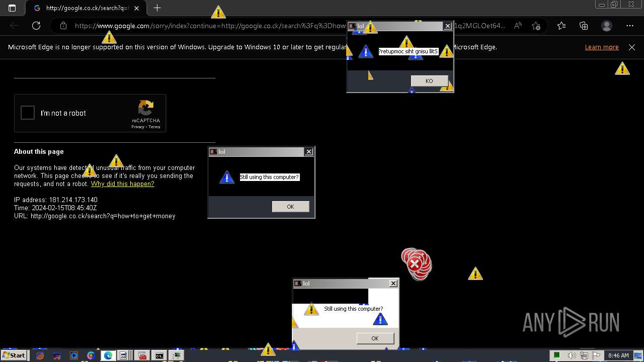Open a new tab
644x362 pixels.
coord(157,8)
